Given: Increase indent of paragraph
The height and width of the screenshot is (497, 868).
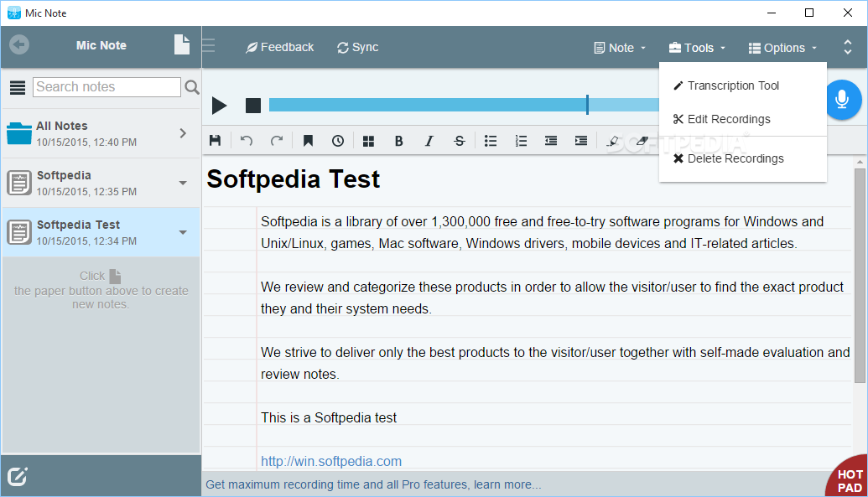Looking at the screenshot, I should (x=581, y=141).
